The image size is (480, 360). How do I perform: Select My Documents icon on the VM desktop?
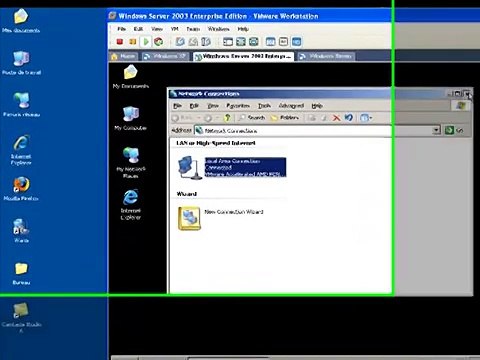131,77
